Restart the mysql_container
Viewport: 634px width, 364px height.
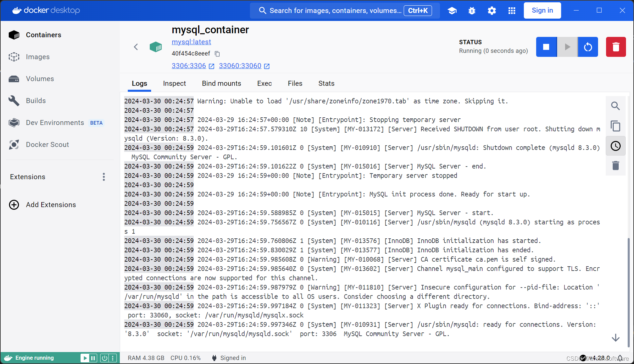[588, 47]
